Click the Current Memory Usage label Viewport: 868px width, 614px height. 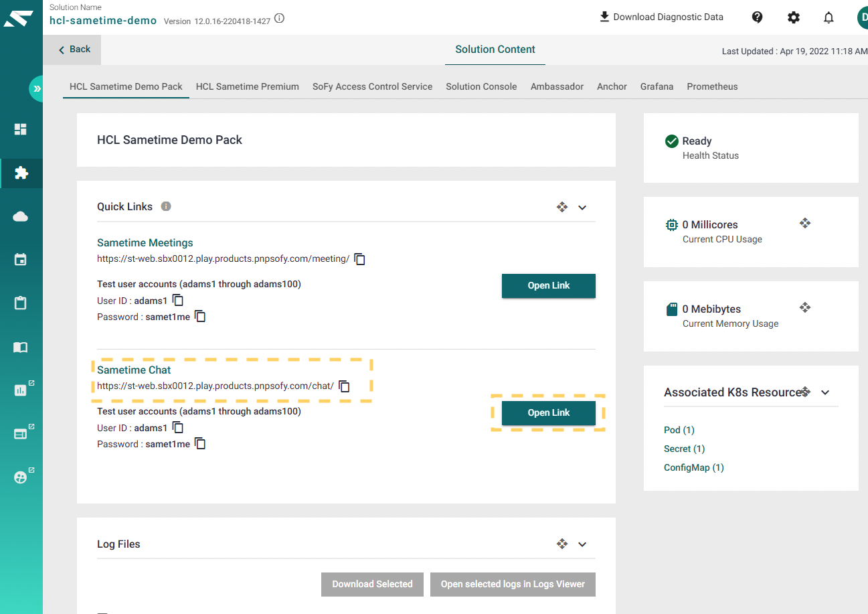pos(731,323)
